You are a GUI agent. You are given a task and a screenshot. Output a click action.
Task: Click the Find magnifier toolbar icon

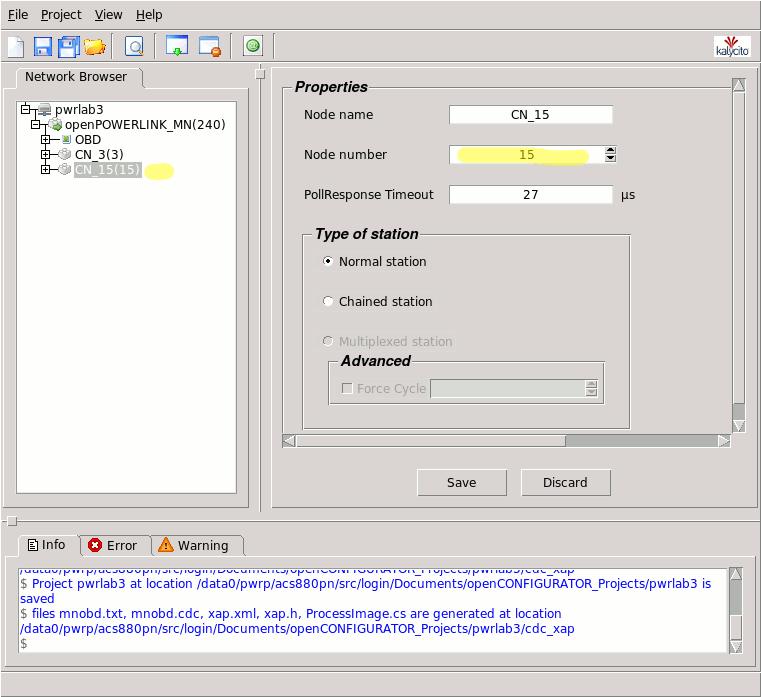pos(134,47)
